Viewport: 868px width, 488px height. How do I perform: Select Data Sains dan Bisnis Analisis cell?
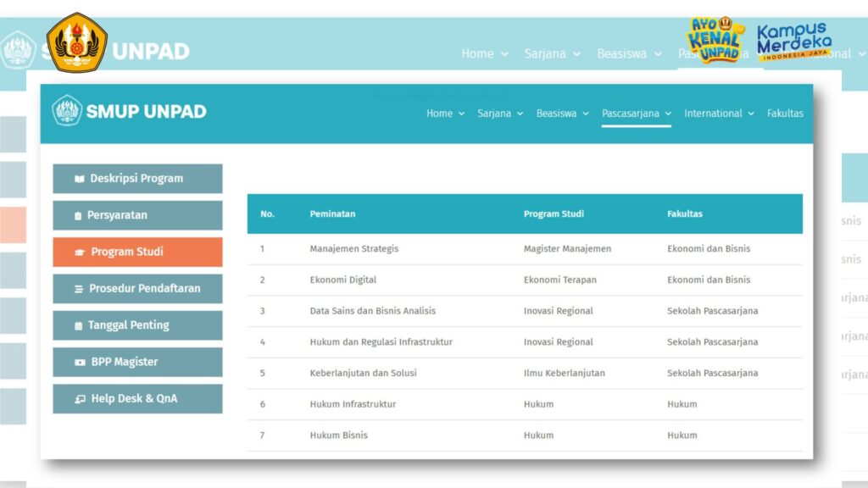pos(373,311)
